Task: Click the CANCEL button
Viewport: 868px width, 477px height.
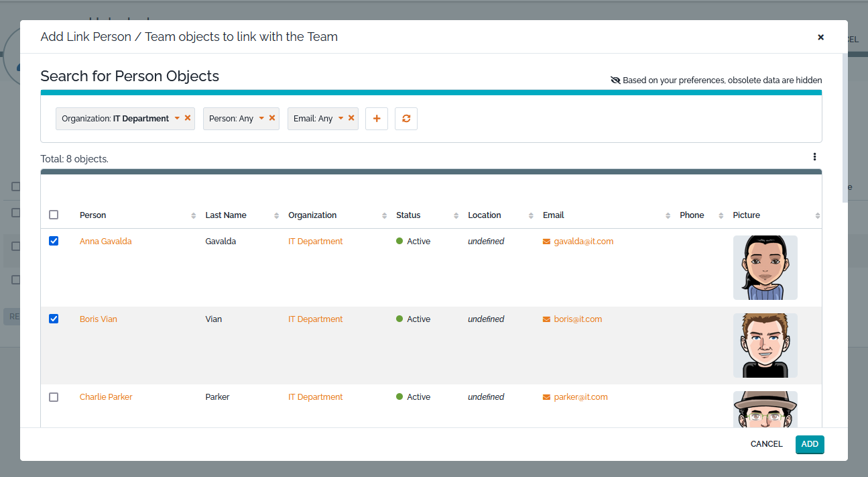Action: click(766, 444)
